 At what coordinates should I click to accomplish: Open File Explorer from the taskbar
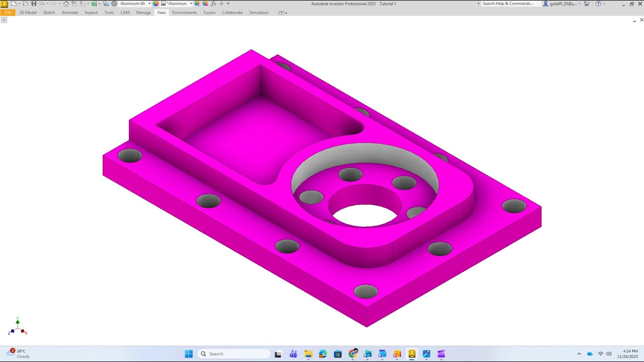pos(308,354)
